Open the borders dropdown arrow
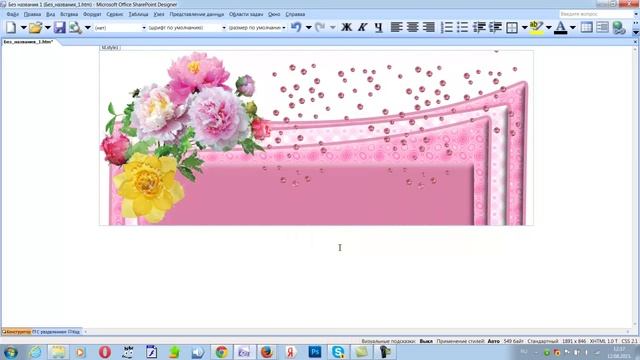 pyautogui.click(x=524, y=28)
